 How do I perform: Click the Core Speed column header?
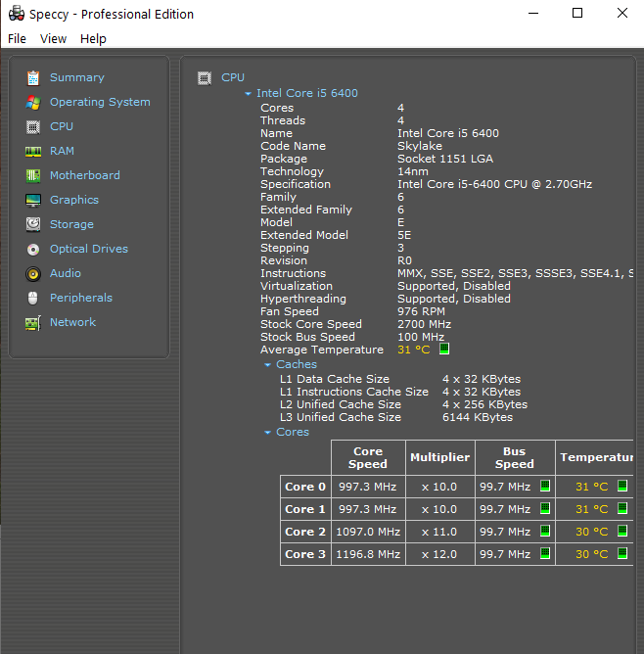[368, 457]
